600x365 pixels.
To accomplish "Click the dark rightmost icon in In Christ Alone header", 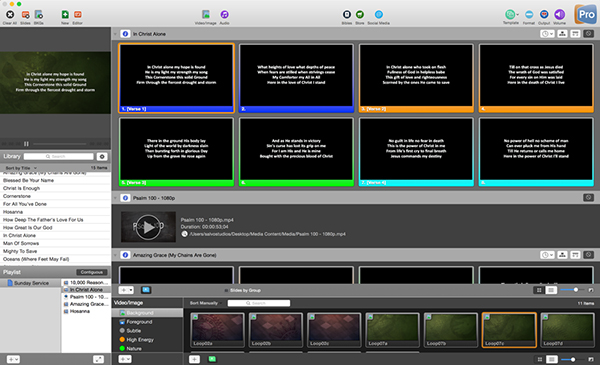I will (589, 34).
